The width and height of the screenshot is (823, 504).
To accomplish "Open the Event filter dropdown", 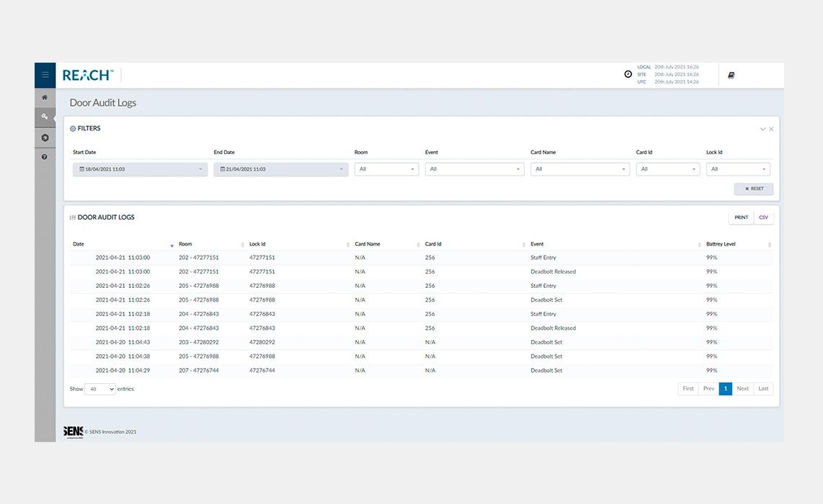I will click(474, 169).
